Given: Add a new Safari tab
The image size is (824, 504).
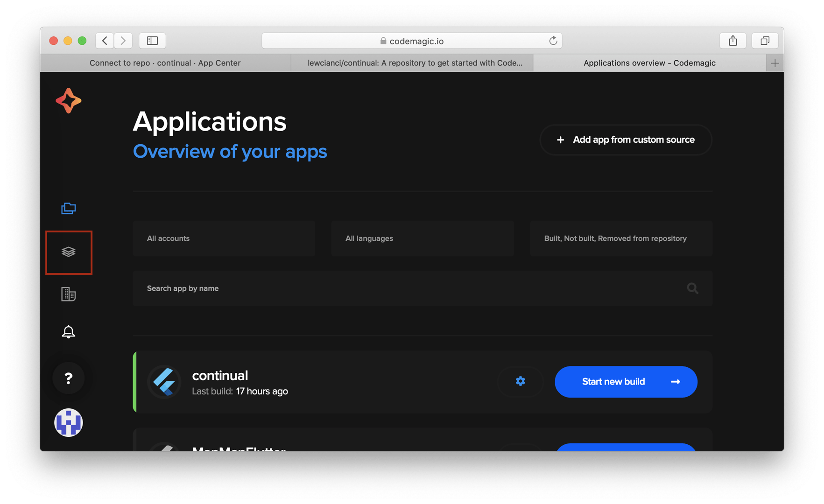Looking at the screenshot, I should coord(775,63).
